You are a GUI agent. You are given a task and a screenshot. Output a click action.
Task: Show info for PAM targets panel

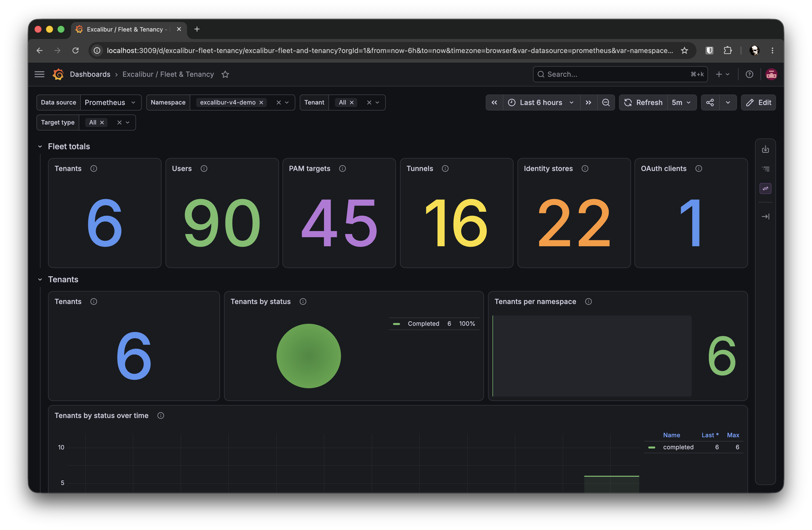coord(342,168)
